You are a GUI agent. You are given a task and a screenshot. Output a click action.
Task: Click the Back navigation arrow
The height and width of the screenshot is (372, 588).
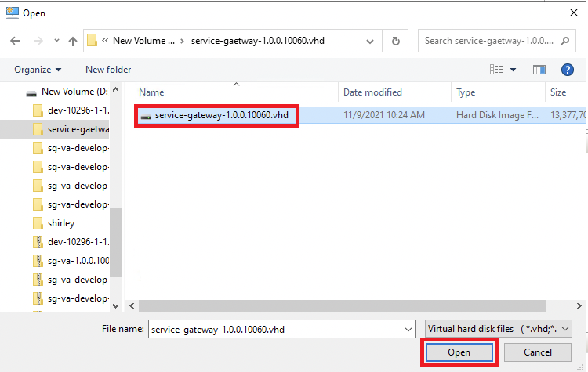[14, 41]
